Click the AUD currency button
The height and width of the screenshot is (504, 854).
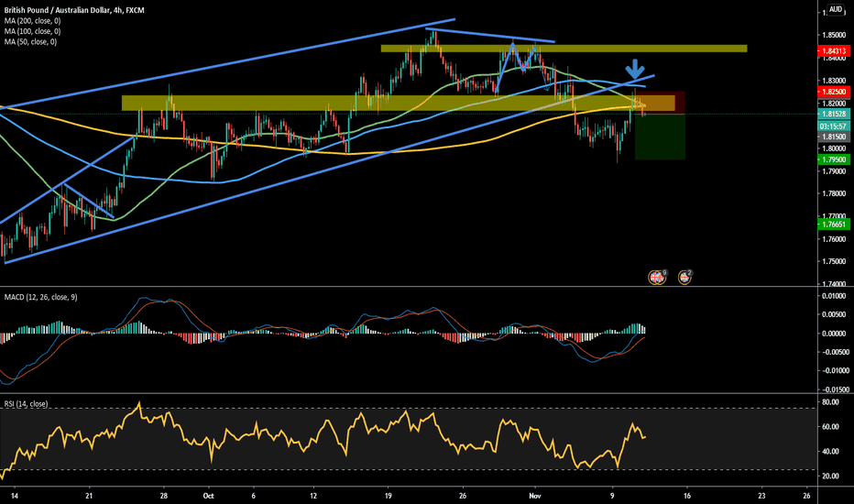pos(836,9)
